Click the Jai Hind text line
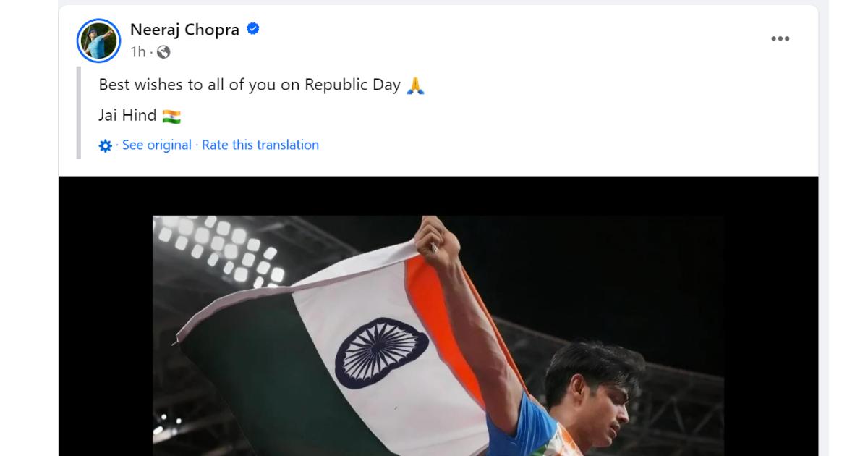The width and height of the screenshot is (868, 456). click(128, 115)
